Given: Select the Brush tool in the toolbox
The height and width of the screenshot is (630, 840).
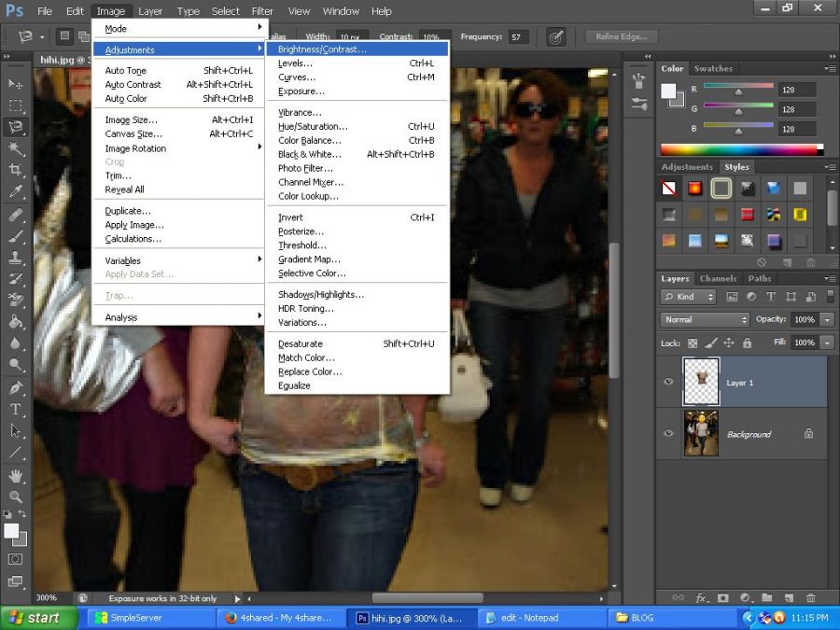Looking at the screenshot, I should pos(16,236).
